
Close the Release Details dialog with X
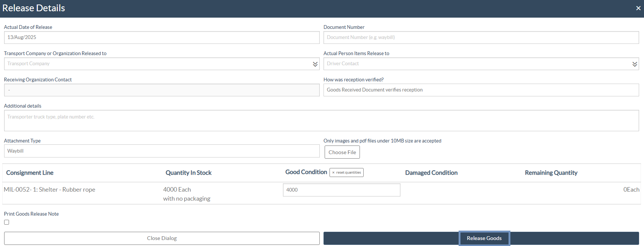tap(638, 8)
